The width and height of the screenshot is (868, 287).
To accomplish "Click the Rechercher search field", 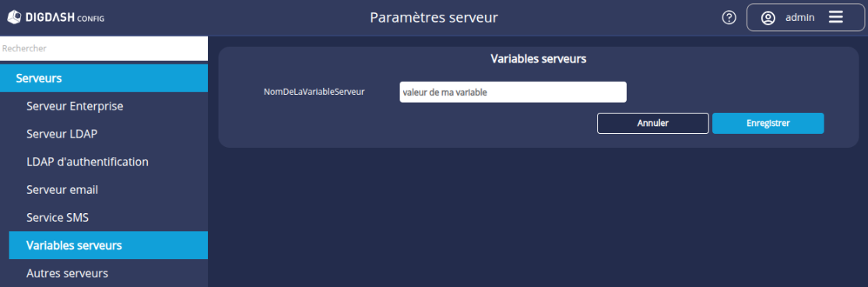I will click(x=104, y=48).
